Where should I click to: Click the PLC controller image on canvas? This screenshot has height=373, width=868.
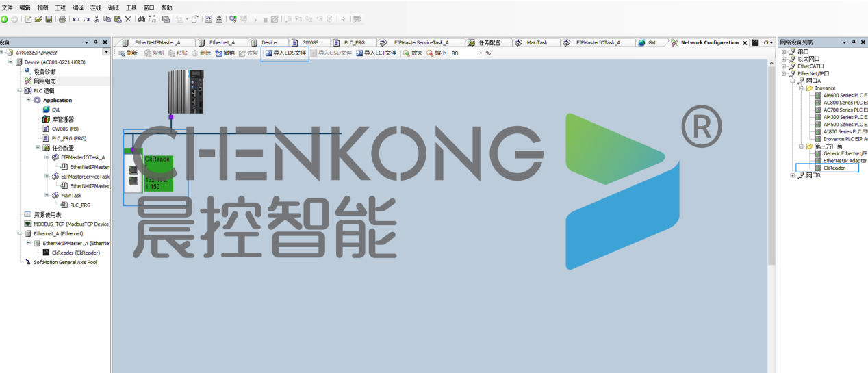click(186, 92)
